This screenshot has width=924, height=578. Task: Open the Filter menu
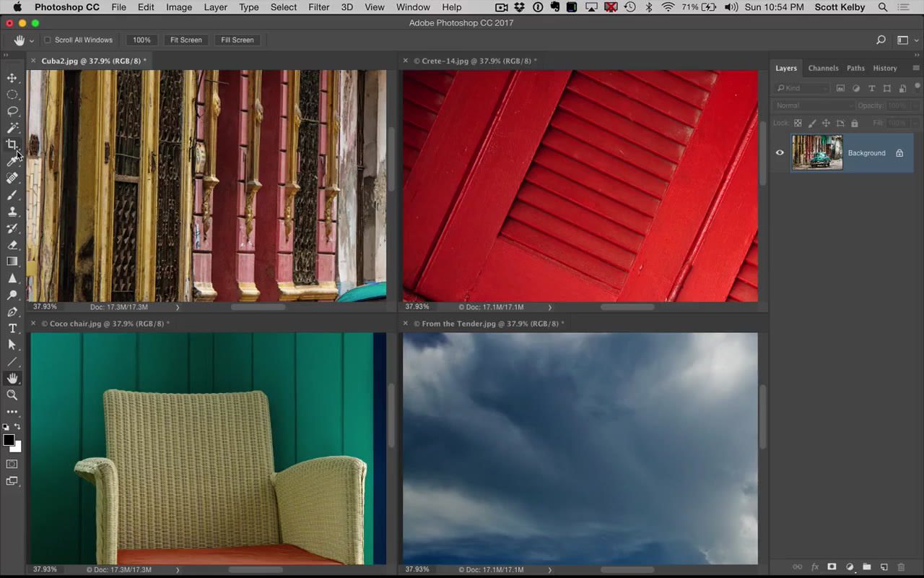pos(318,7)
